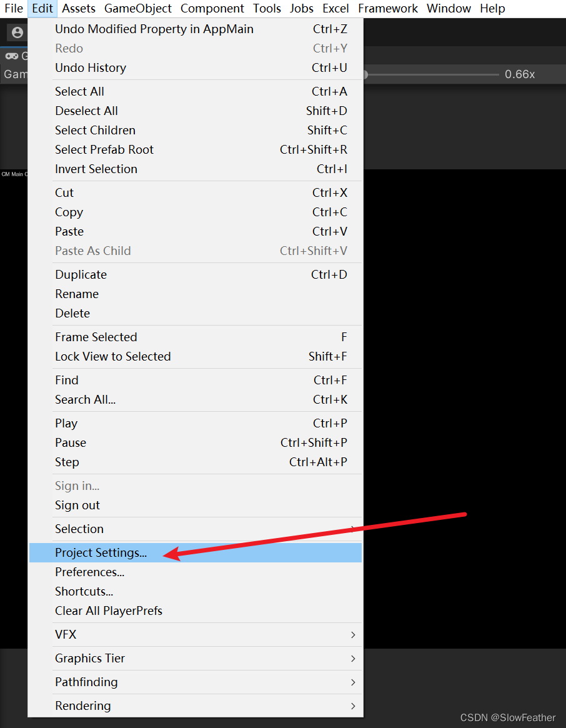
Task: Open the Component menu
Action: pos(212,8)
